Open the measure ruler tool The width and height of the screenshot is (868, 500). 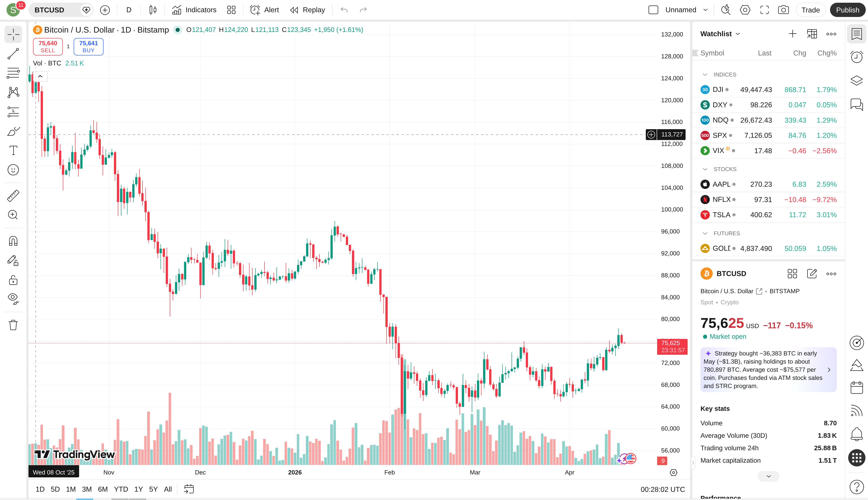click(13, 195)
